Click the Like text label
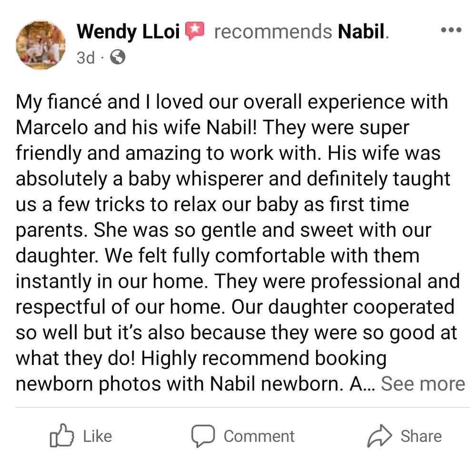Viewport: 476px width, 464px height. [x=98, y=436]
